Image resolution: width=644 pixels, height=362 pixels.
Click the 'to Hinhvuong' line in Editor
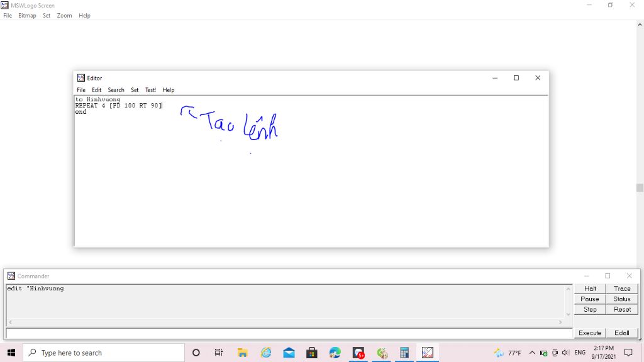97,99
